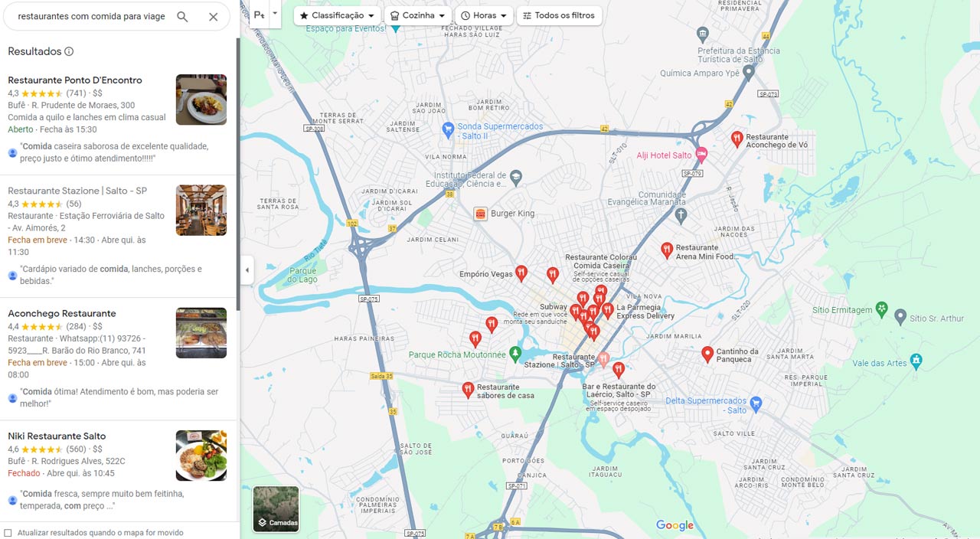Select the Restaurante Stazione map pin
The height and width of the screenshot is (539, 980).
pyautogui.click(x=603, y=358)
